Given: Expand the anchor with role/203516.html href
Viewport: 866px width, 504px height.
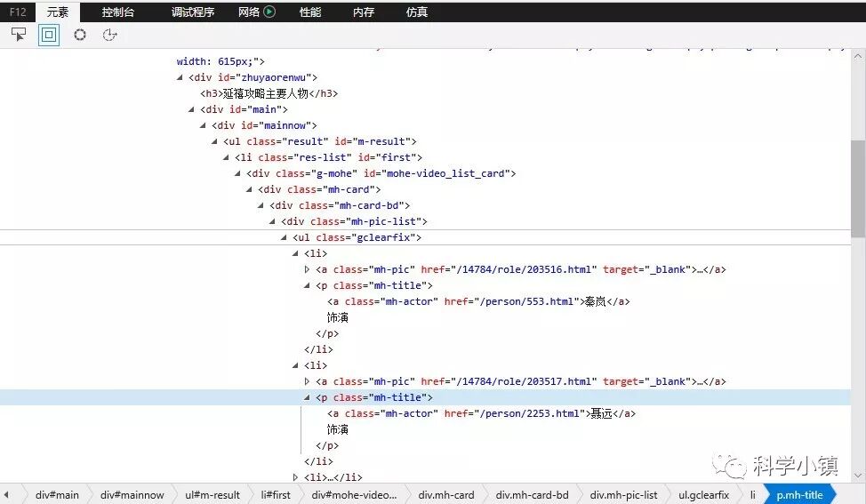Looking at the screenshot, I should pos(307,269).
